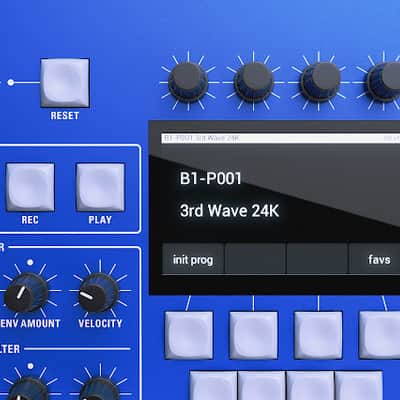
Task: Click the VELOCITY knob
Action: pyautogui.click(x=99, y=292)
